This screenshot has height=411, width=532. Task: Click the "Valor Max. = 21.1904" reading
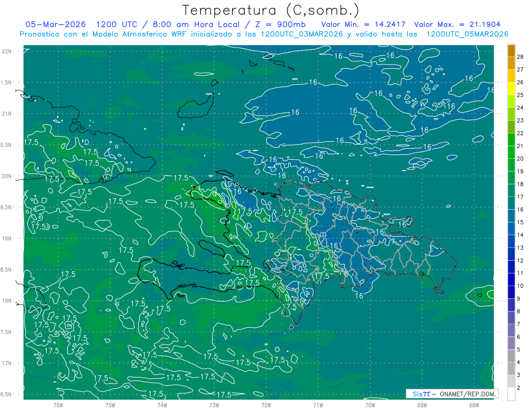coord(458,24)
